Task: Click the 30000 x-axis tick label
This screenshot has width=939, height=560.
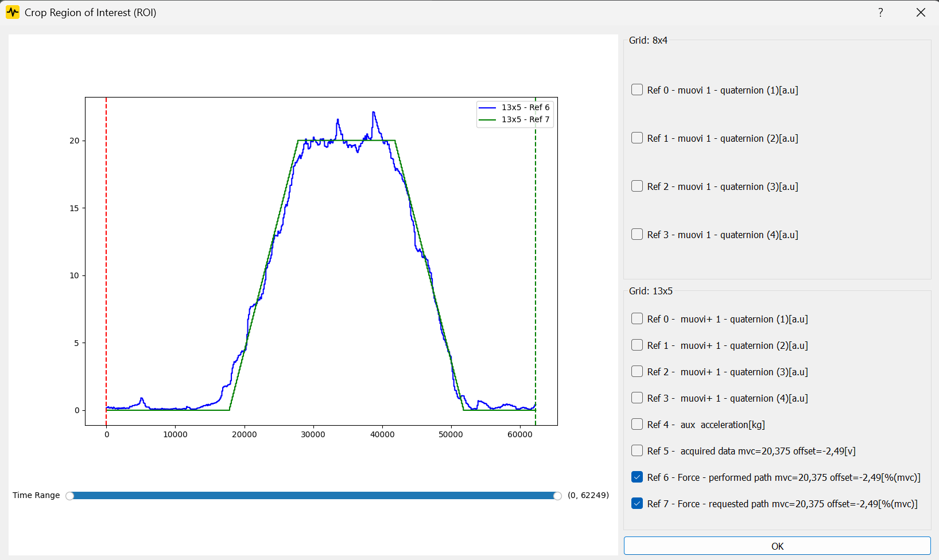Action: point(313,434)
